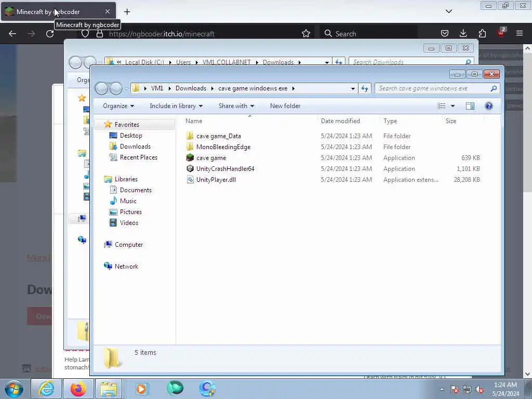Viewport: 532px width, 399px height.
Task: Click the change view icon
Action: tap(442, 106)
